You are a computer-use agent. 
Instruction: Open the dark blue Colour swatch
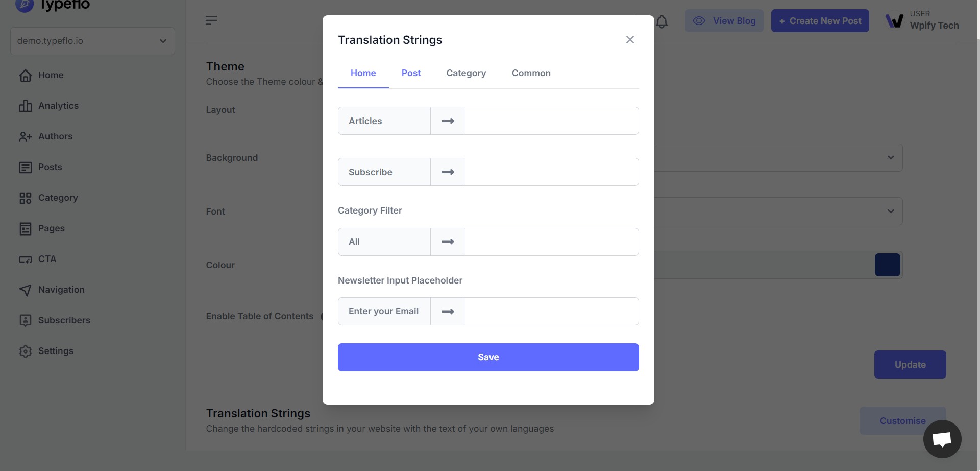coord(887,265)
